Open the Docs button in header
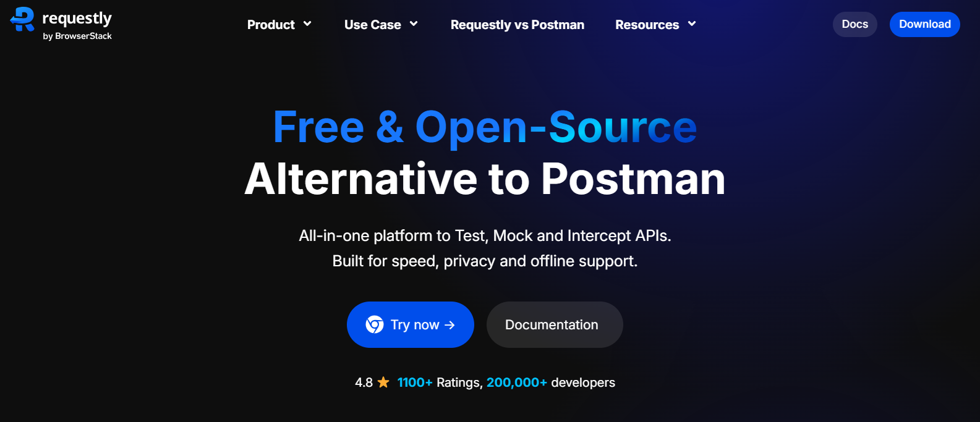The height and width of the screenshot is (422, 980). (x=855, y=24)
